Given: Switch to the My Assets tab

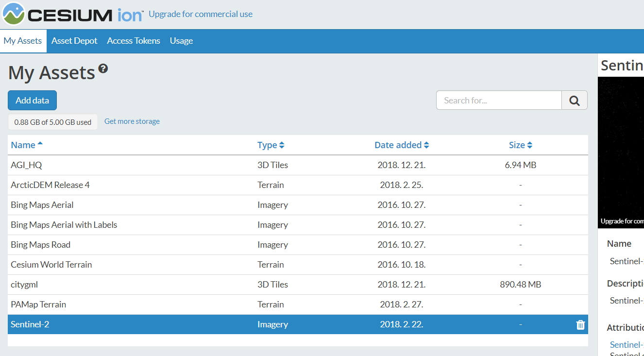Looking at the screenshot, I should [23, 41].
